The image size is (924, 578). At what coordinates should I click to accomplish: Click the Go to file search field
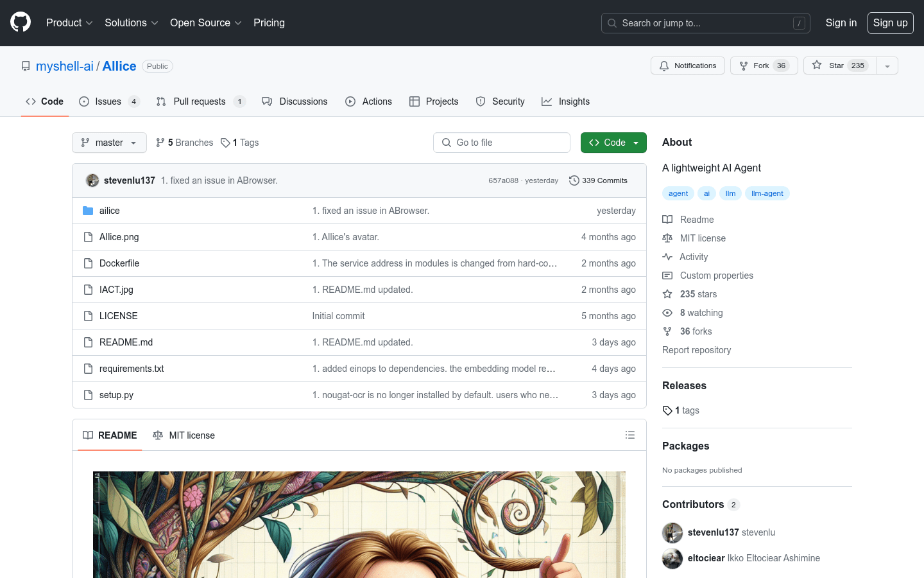click(x=501, y=142)
